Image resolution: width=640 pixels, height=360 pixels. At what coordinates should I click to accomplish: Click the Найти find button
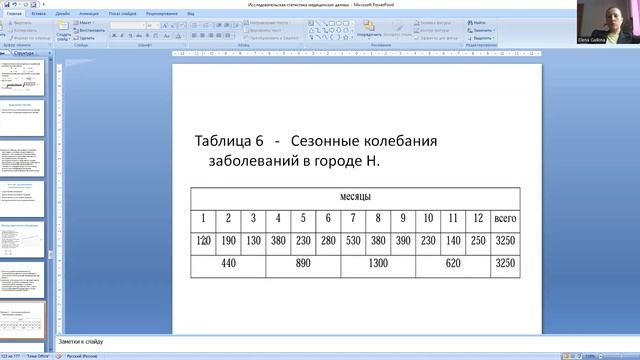click(477, 23)
